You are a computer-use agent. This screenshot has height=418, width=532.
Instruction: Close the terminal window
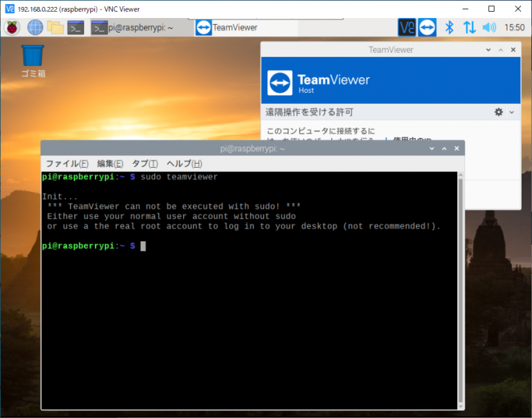coord(456,148)
